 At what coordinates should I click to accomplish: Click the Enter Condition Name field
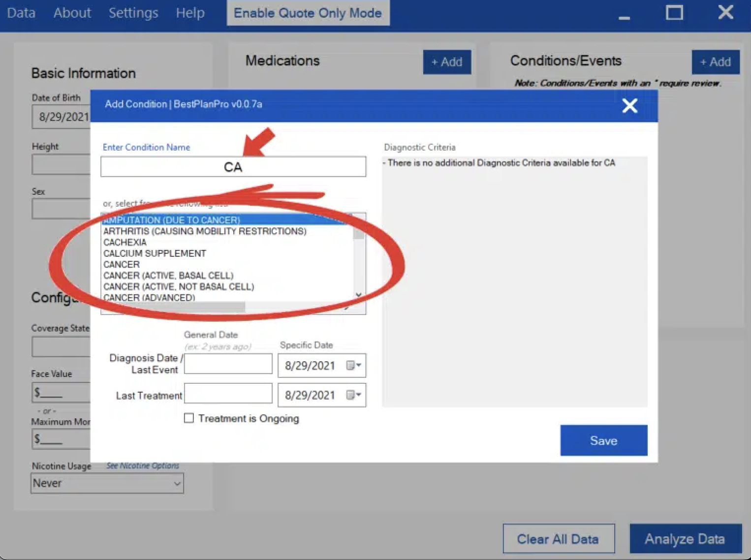tap(233, 167)
